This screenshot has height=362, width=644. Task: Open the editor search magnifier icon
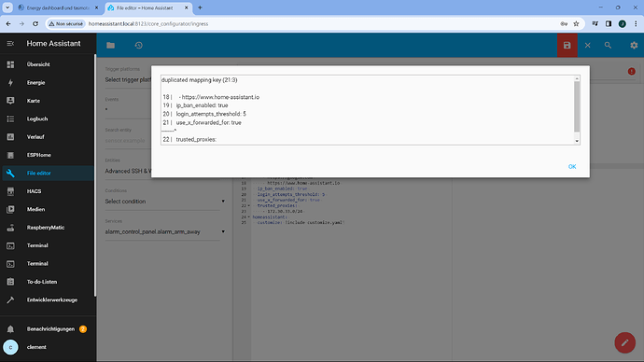pyautogui.click(x=608, y=45)
